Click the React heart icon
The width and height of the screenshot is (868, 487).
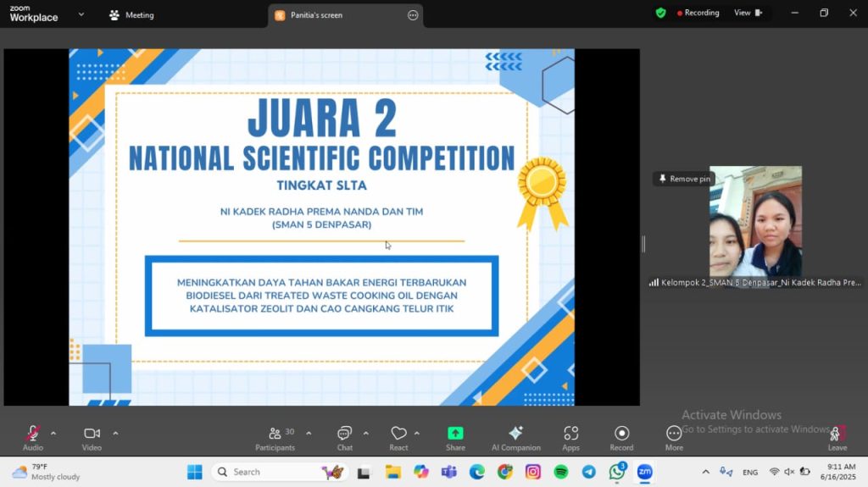click(x=398, y=434)
